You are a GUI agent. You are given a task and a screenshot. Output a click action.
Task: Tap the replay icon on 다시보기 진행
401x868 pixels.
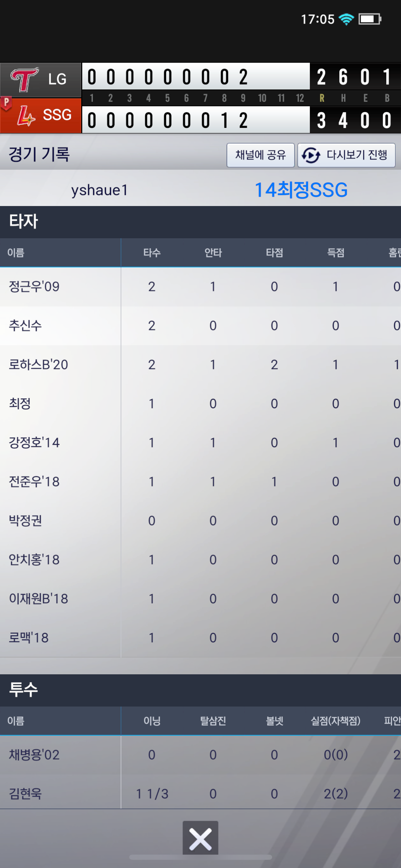(311, 155)
